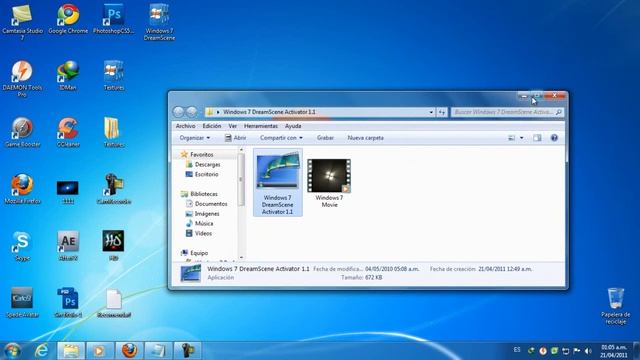
Task: Select the 1111 video file on desktop
Action: [68, 192]
